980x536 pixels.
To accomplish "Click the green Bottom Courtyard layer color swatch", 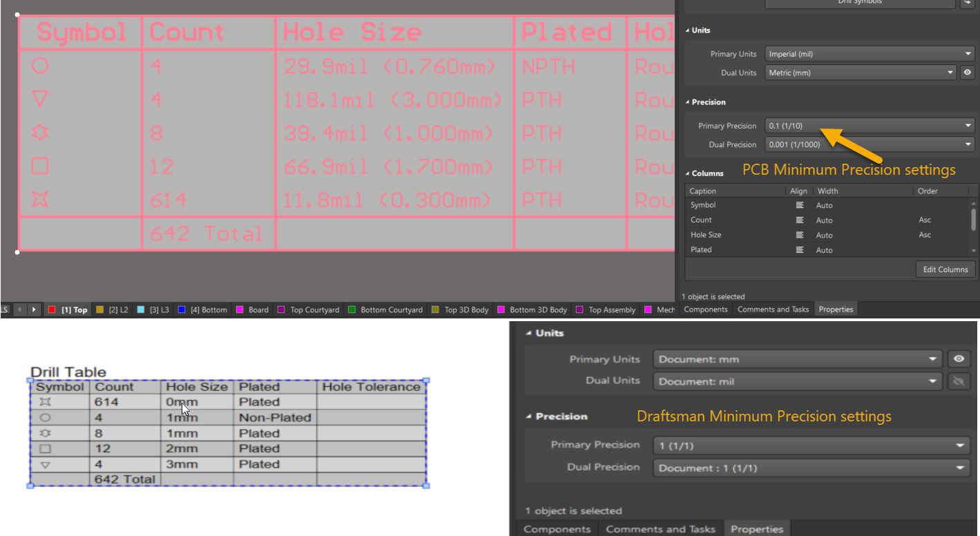I will click(352, 310).
